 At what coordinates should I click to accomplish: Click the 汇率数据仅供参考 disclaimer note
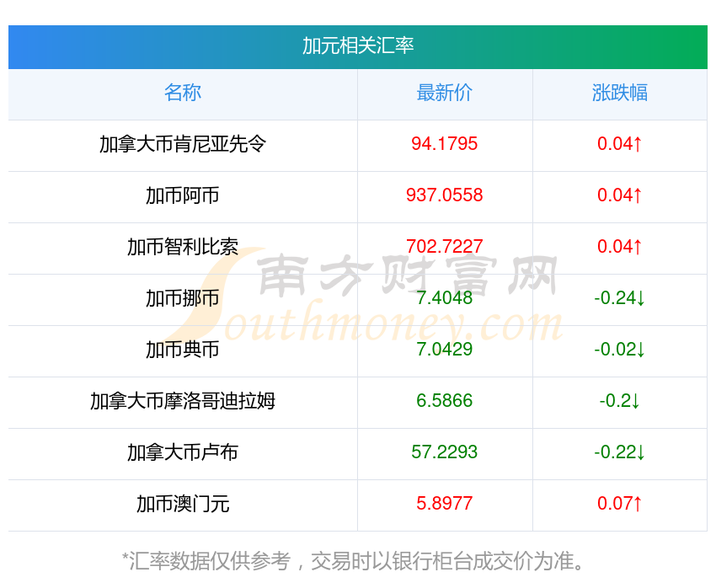[x=353, y=561]
